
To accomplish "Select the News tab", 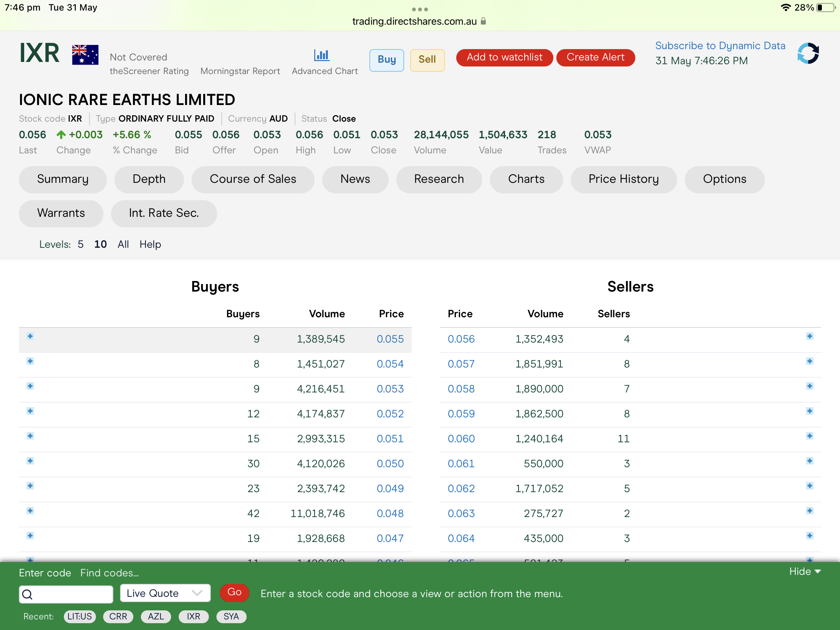I will pyautogui.click(x=355, y=179).
